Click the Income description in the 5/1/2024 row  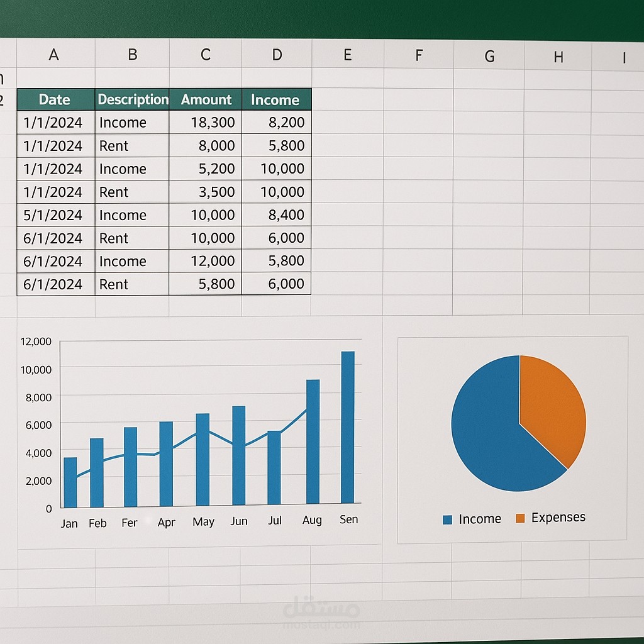(132, 215)
